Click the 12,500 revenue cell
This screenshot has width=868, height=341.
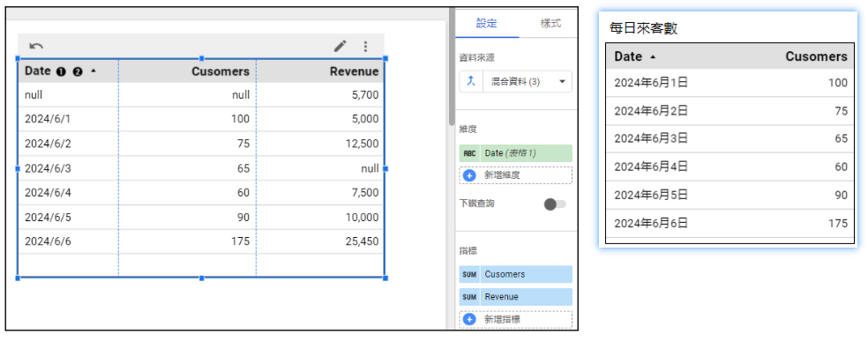tap(363, 144)
